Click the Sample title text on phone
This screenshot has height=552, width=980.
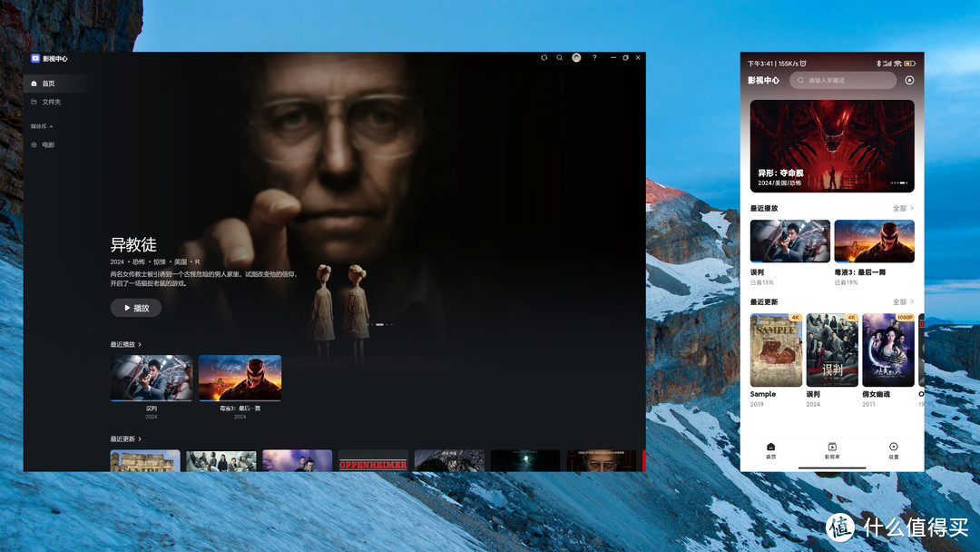coord(762,394)
